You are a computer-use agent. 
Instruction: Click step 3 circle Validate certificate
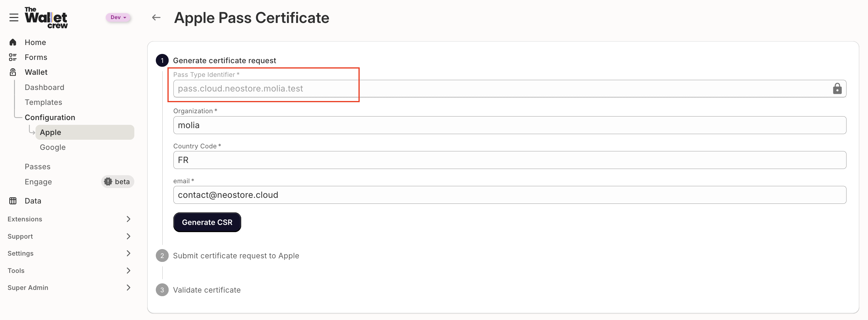pyautogui.click(x=162, y=290)
